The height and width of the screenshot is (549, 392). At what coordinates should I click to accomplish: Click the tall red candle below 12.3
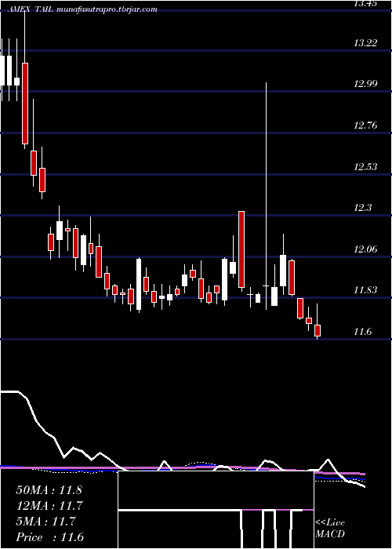coord(241,249)
